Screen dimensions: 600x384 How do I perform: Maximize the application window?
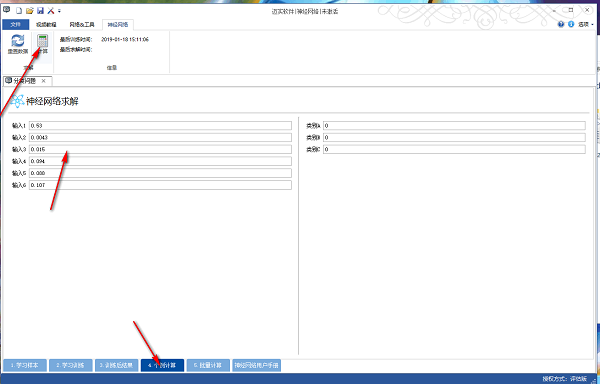(x=571, y=10)
